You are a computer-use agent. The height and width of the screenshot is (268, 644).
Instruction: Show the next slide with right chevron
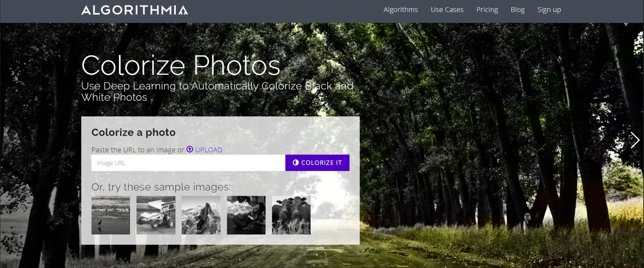click(x=635, y=140)
